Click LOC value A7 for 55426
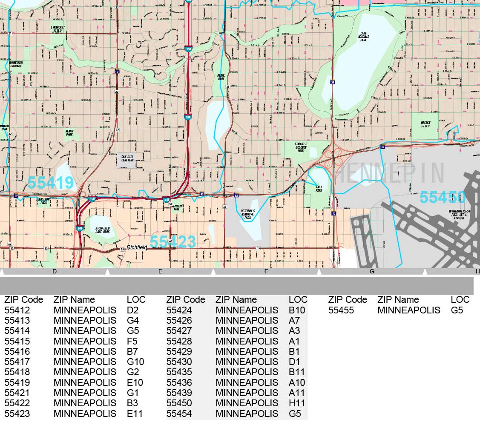Image resolution: width=480 pixels, height=448 pixels. coord(294,320)
